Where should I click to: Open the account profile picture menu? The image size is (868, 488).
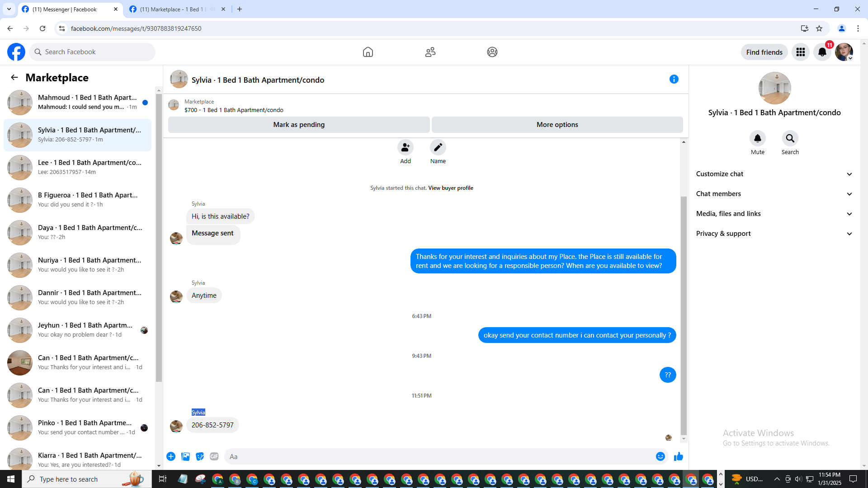844,52
